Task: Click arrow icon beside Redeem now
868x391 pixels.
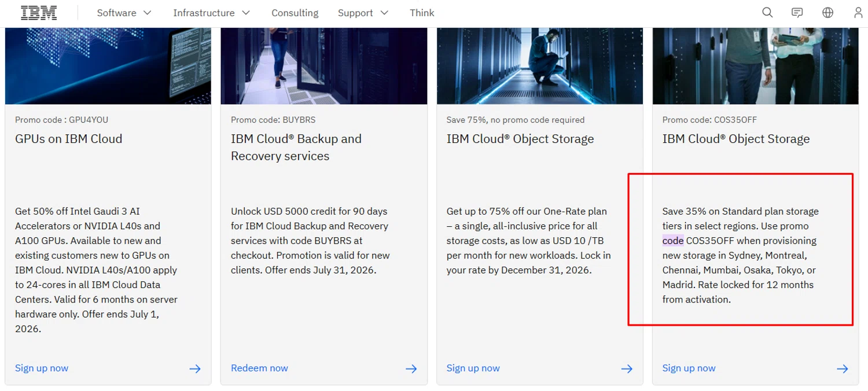Action: coord(411,368)
